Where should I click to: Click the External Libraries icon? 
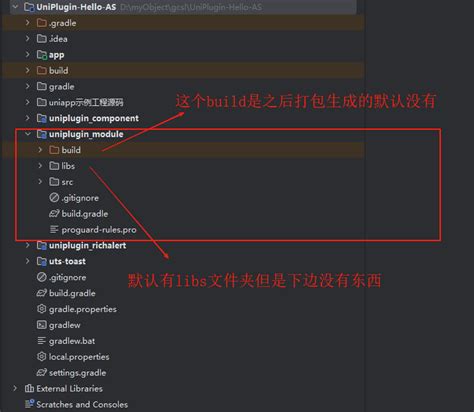pyautogui.click(x=29, y=388)
